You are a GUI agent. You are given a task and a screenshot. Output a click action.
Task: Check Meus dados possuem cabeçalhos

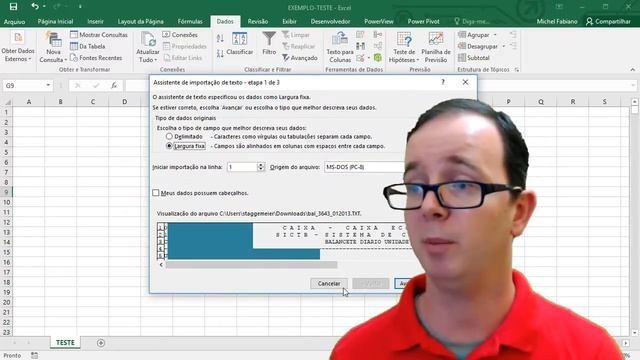[156, 193]
